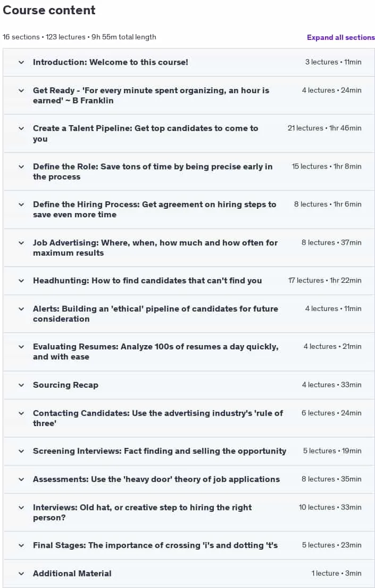Toggle the 'Define the Hiring Process' chevron

(21, 205)
